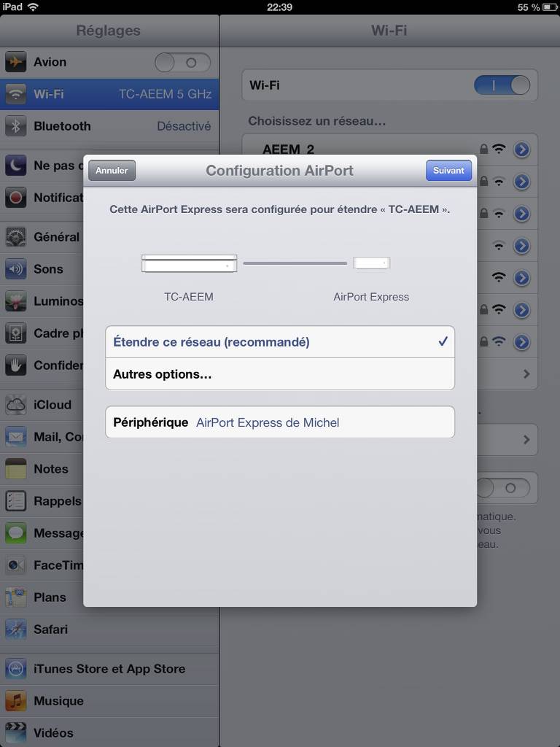Viewport: 560px width, 747px height.
Task: Select Étendre ce réseau (recommandé) option
Action: [x=280, y=342]
